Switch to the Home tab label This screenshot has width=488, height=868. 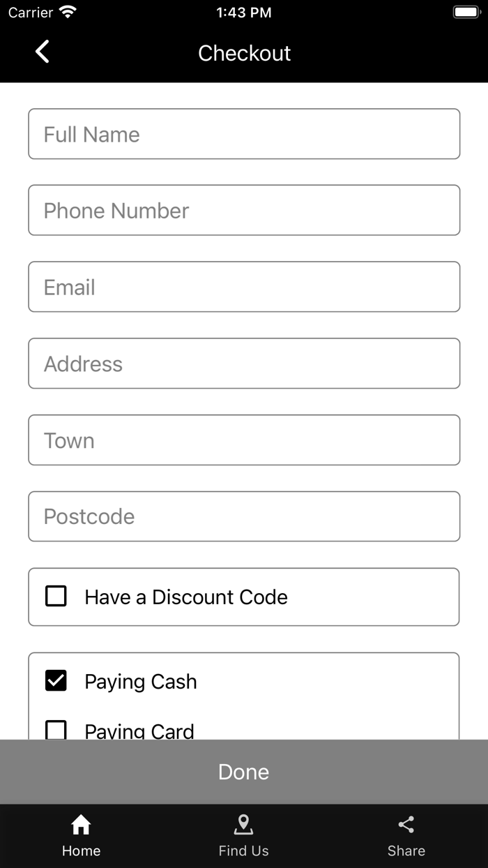click(x=81, y=851)
